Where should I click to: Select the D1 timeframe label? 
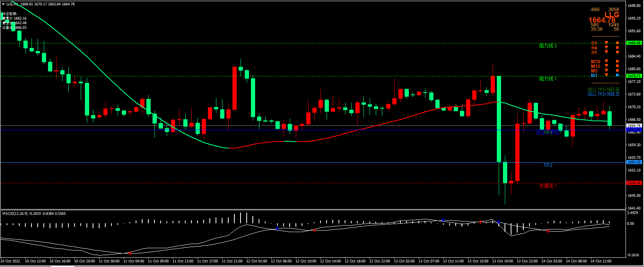[594, 43]
